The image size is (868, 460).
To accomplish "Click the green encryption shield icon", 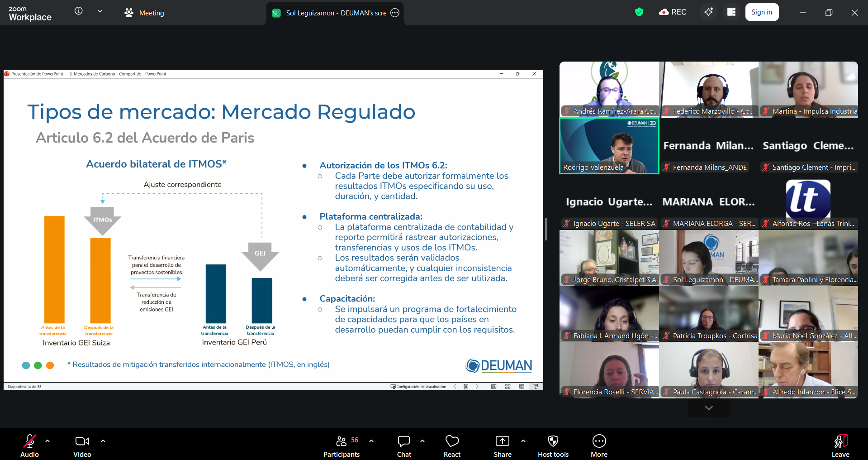I will point(639,12).
